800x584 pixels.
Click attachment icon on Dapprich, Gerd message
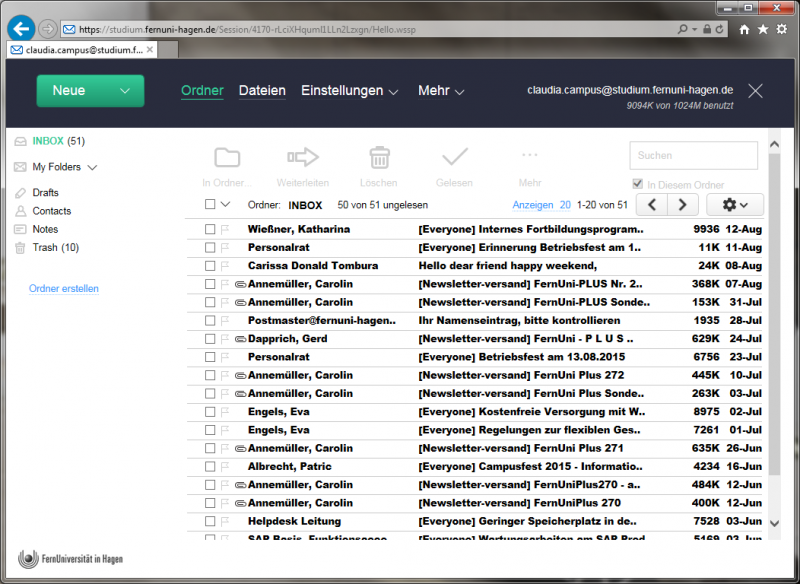(240, 339)
